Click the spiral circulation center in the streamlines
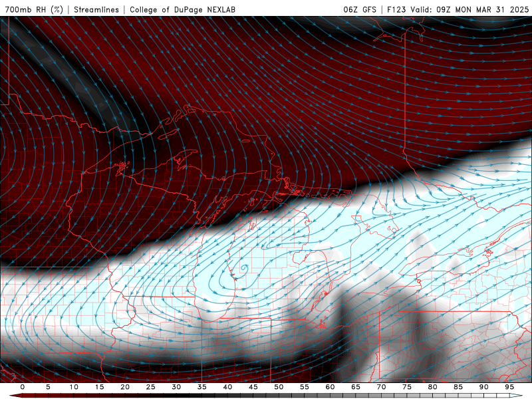 tap(243, 269)
